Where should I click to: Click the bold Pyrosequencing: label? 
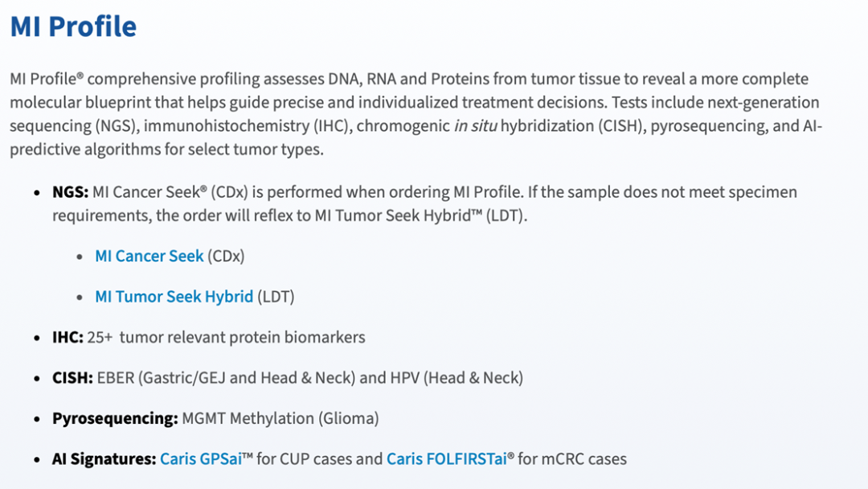[115, 418]
